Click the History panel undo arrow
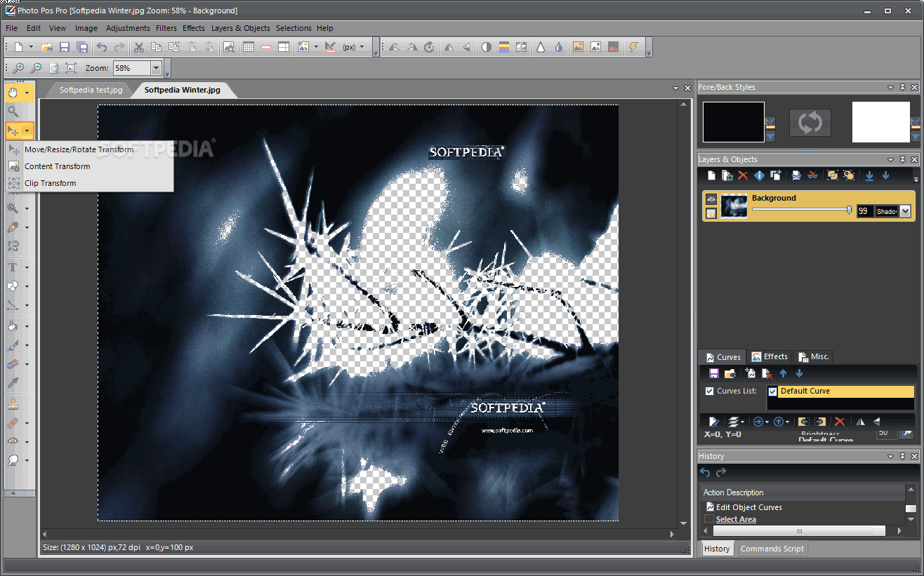Viewport: 924px width, 576px height. (x=706, y=473)
